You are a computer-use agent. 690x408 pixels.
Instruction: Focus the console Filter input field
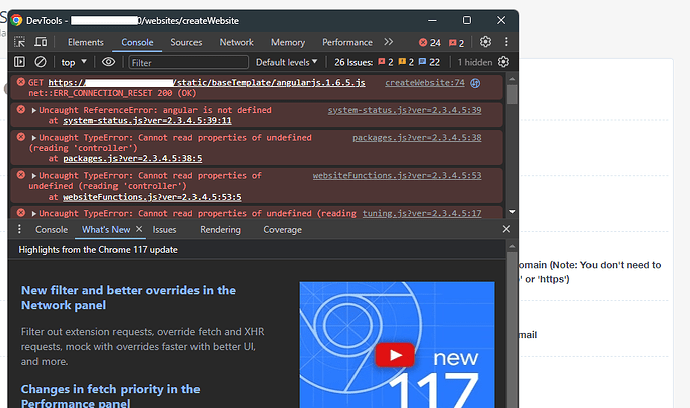click(188, 62)
